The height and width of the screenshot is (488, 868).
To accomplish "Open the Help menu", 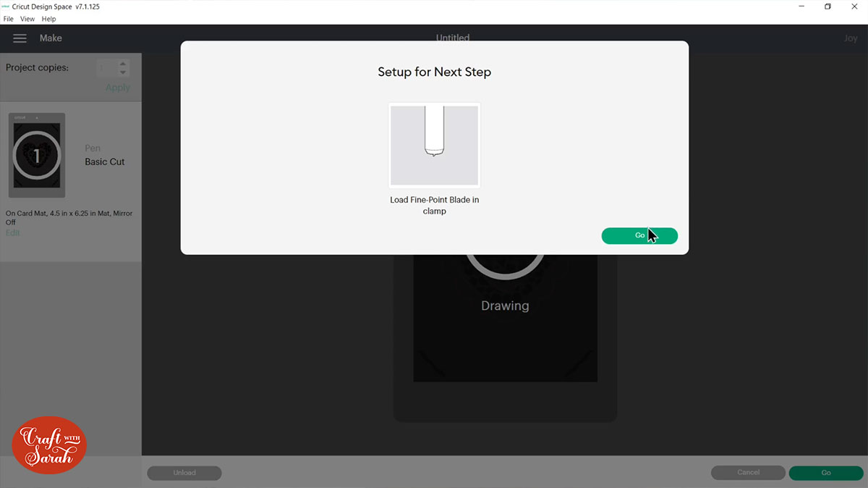I will 48,19.
